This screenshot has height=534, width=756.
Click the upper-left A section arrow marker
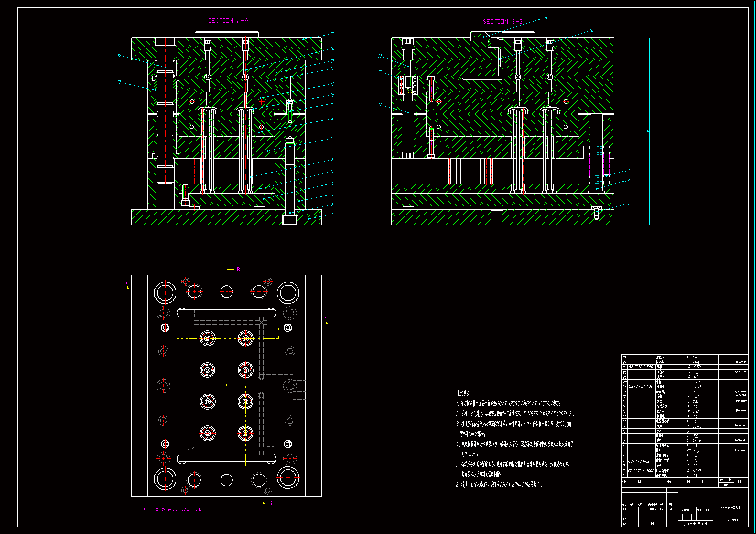128,282
